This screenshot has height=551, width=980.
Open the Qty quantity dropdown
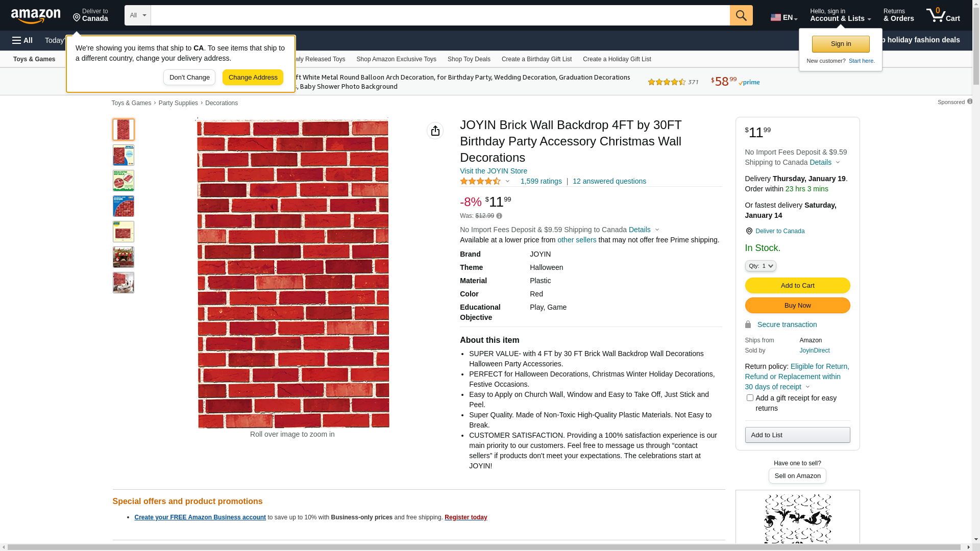pos(760,266)
